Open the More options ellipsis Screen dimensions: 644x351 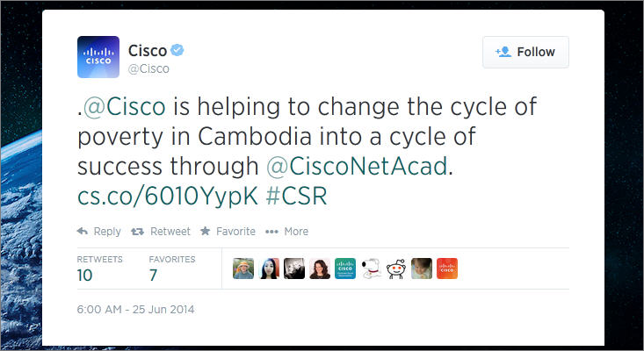tap(271, 232)
